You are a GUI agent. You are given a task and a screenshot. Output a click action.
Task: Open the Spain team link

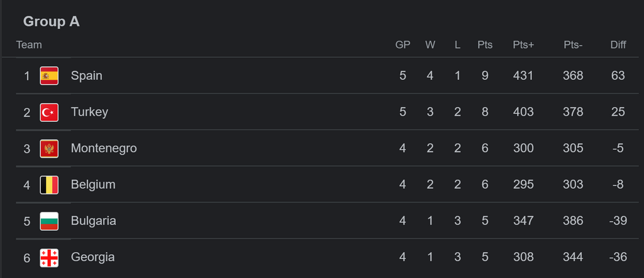click(x=86, y=75)
